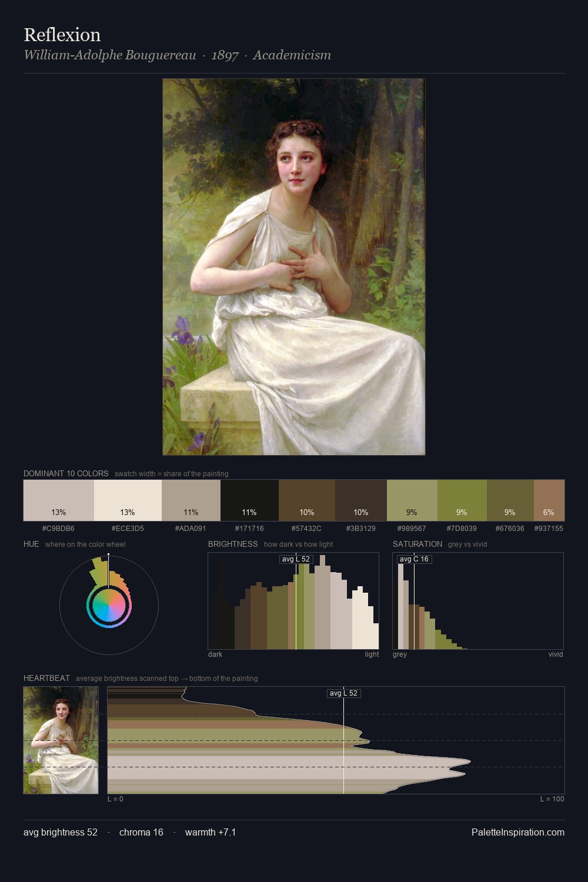Click the #C9BDB6 color swatch
Image resolution: width=588 pixels, height=882 pixels.
(x=59, y=500)
